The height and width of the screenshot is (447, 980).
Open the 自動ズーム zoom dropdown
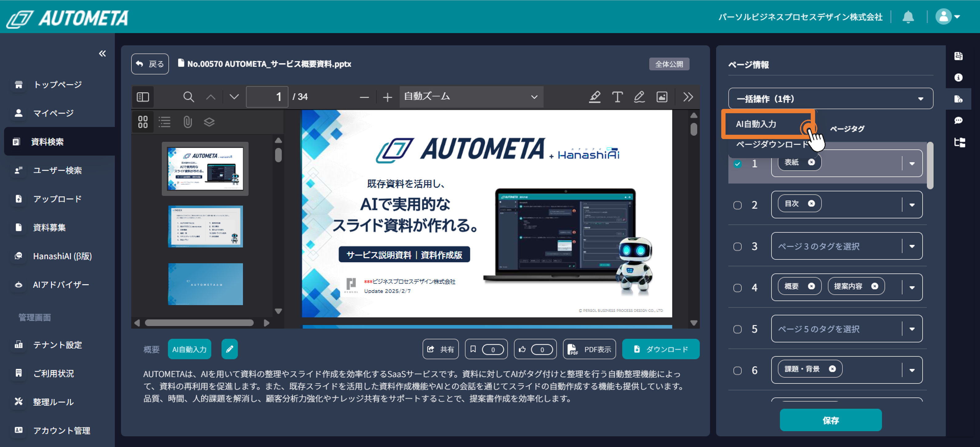(471, 97)
